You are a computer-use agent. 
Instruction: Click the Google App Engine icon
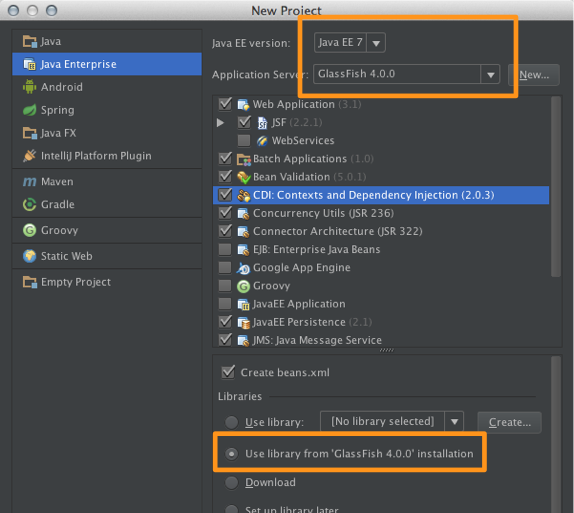pyautogui.click(x=243, y=268)
